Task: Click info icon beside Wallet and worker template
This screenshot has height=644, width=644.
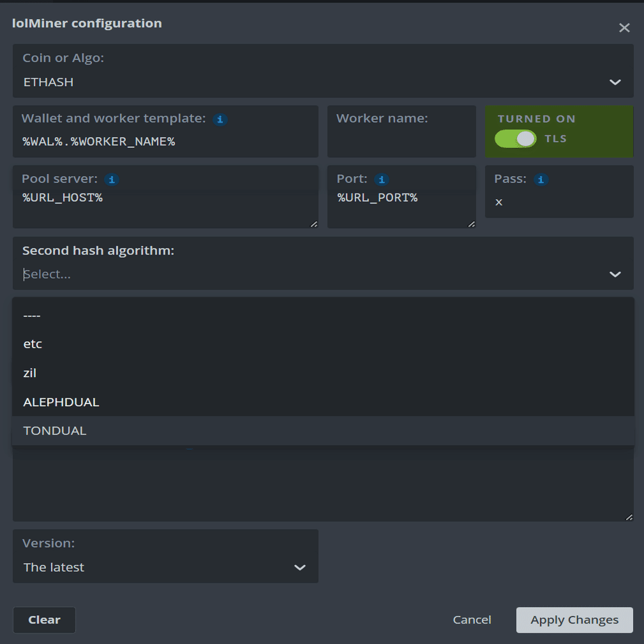Action: click(220, 119)
